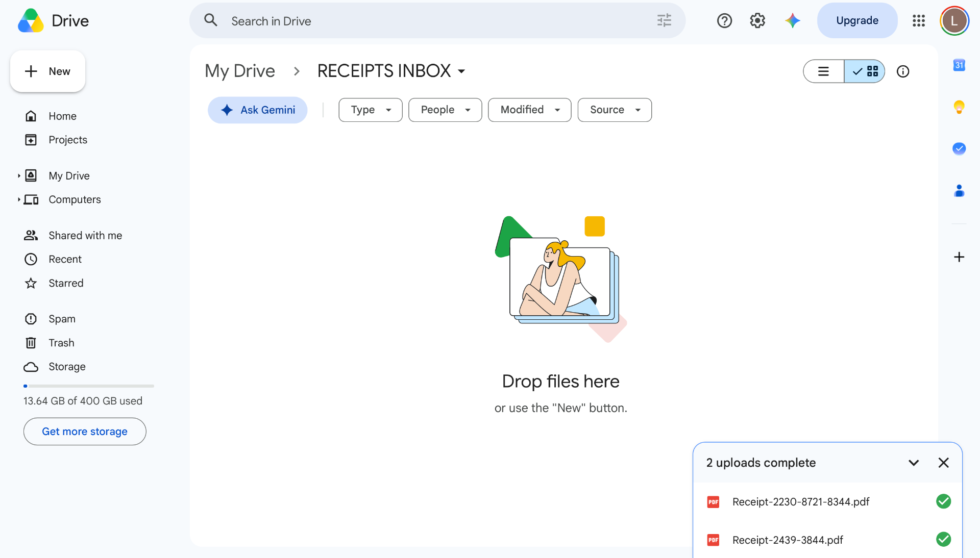Open the People filter dropdown
980x558 pixels.
click(x=445, y=110)
